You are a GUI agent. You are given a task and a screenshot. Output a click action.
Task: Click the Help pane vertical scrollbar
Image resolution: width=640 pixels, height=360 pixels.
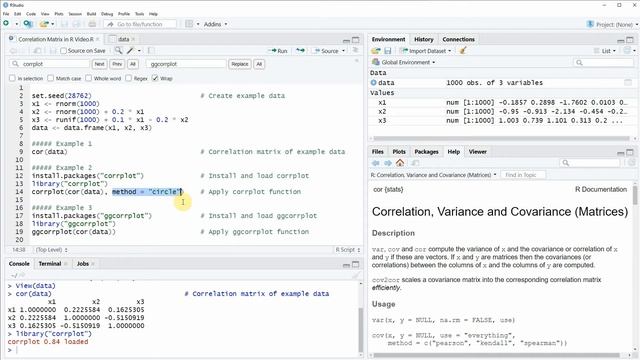[635, 194]
